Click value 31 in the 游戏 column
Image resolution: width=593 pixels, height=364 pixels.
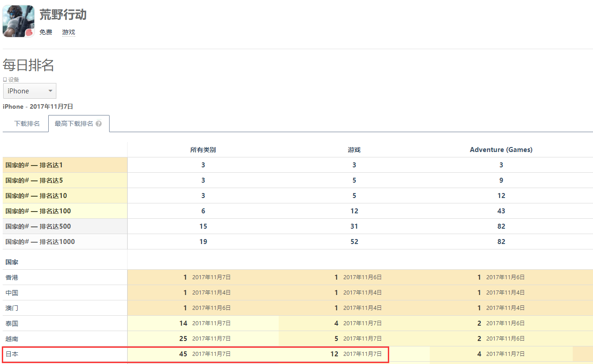pyautogui.click(x=354, y=226)
